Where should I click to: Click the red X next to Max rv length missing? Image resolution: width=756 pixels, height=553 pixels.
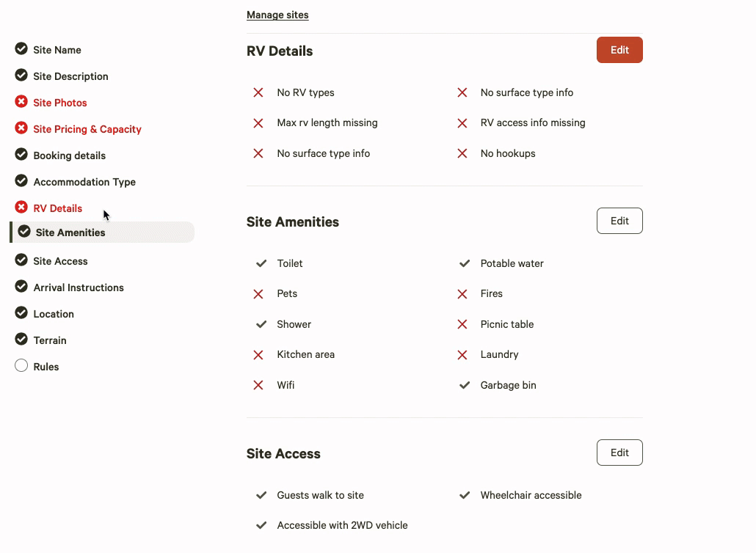tap(258, 123)
